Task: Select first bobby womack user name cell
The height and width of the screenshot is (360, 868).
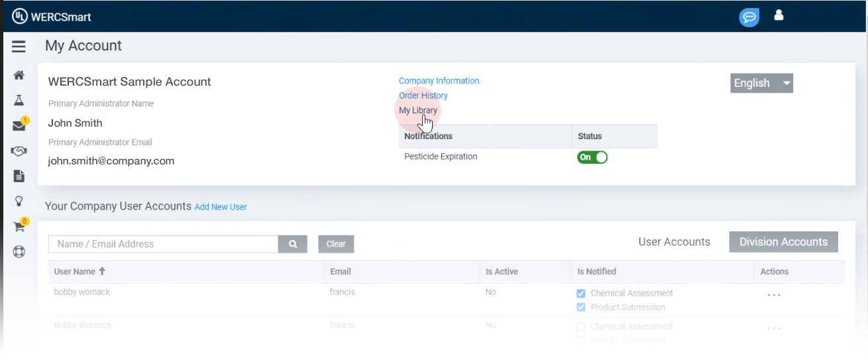Action: tap(83, 292)
